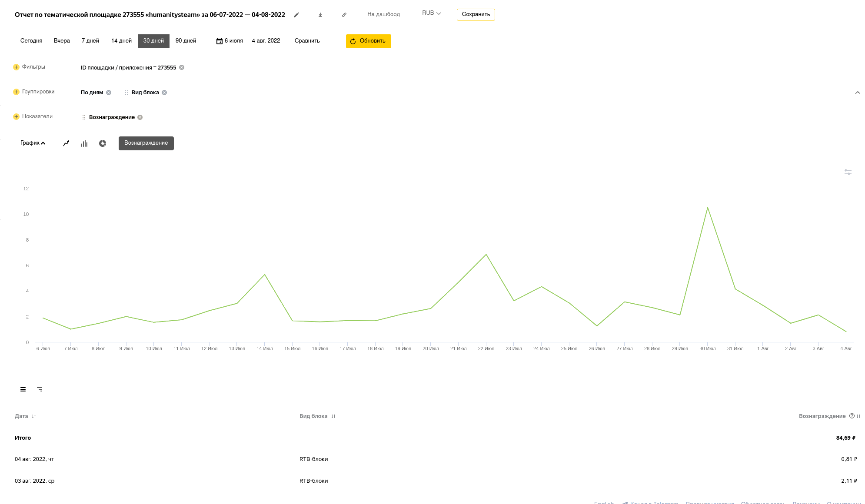This screenshot has width=865, height=504.
Task: Click the download report icon
Action: pyautogui.click(x=320, y=15)
